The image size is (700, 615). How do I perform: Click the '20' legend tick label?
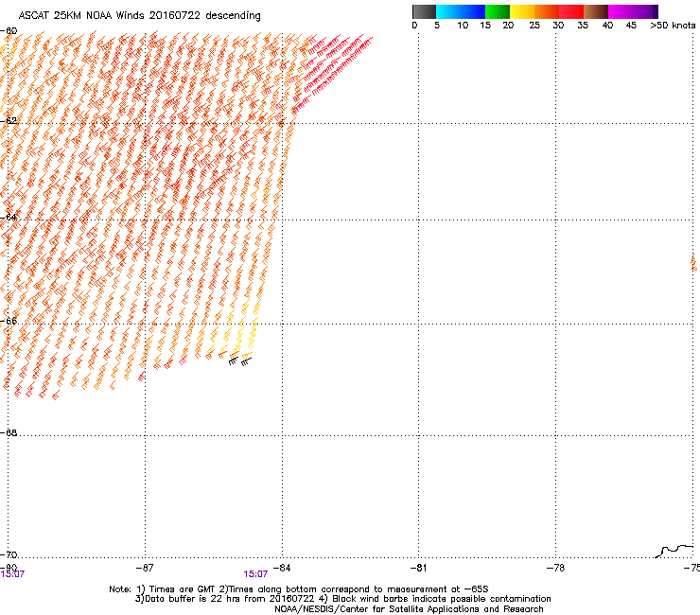click(508, 26)
